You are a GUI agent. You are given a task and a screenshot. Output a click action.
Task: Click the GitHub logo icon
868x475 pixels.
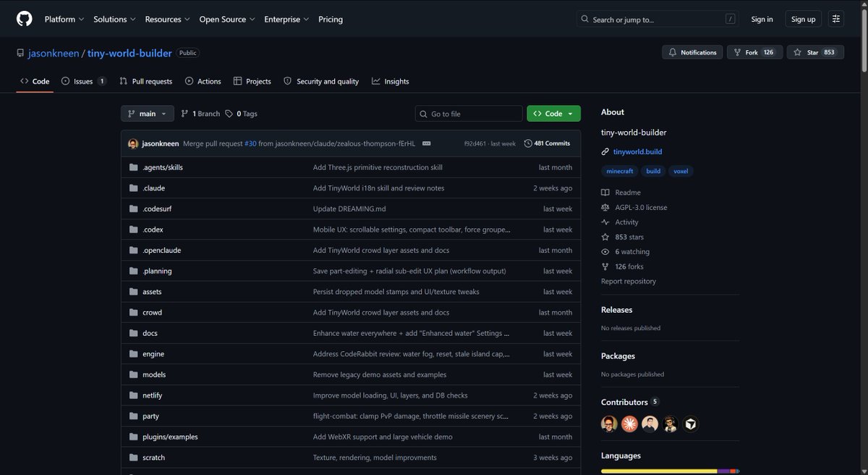pos(25,19)
